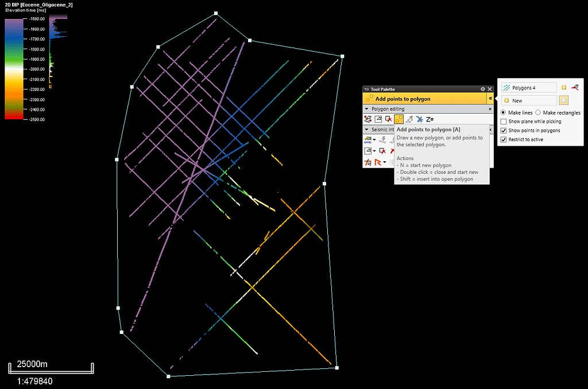The width and height of the screenshot is (588, 389).
Task: Open the interpretation tool dropdown arrow
Action: (x=374, y=139)
